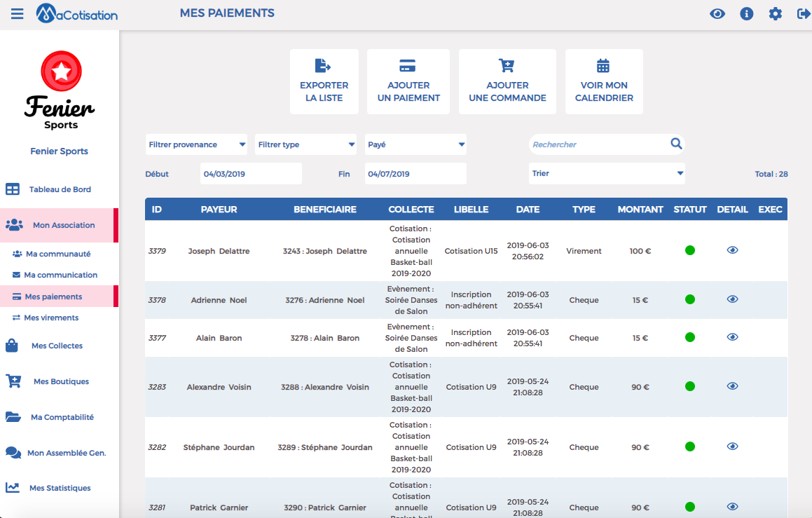View details of payment 3378
Viewport: 812px width, 518px height.
(x=732, y=299)
